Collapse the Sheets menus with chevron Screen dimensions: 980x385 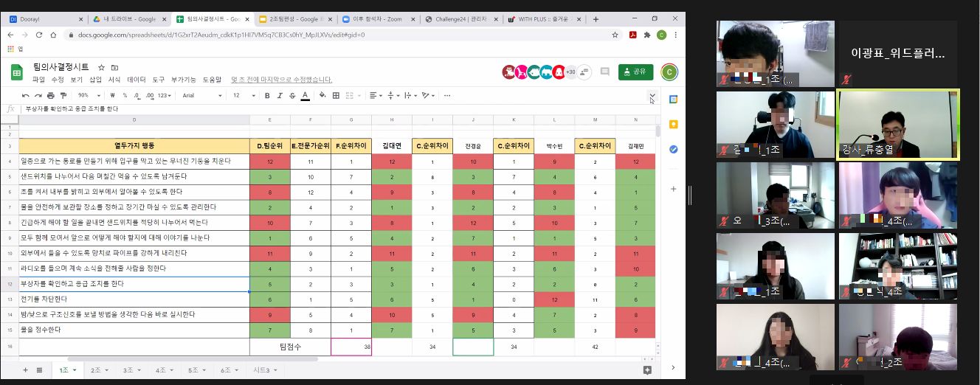[652, 95]
